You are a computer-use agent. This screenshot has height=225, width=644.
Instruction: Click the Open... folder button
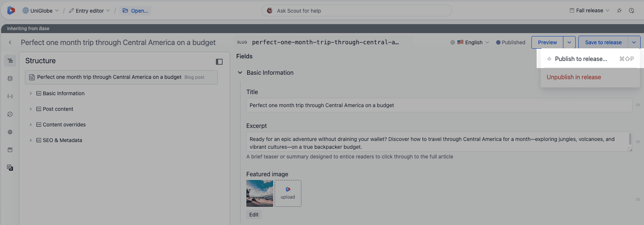[135, 11]
